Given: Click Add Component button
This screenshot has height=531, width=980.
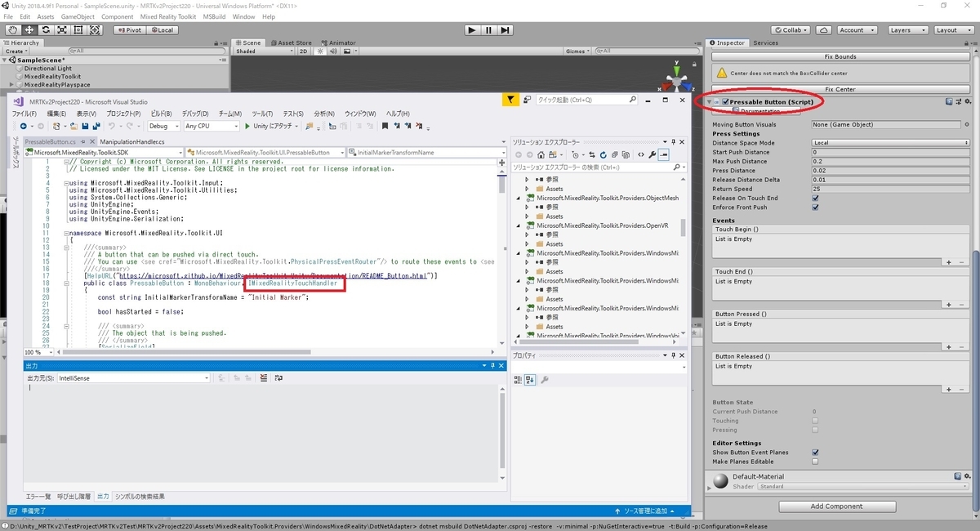Looking at the screenshot, I should 836,506.
